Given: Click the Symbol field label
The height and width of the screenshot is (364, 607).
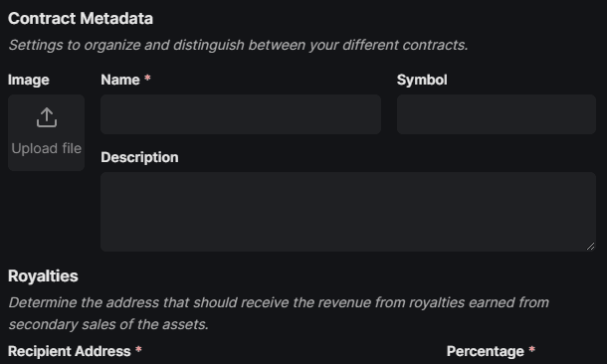Looking at the screenshot, I should pyautogui.click(x=422, y=80).
